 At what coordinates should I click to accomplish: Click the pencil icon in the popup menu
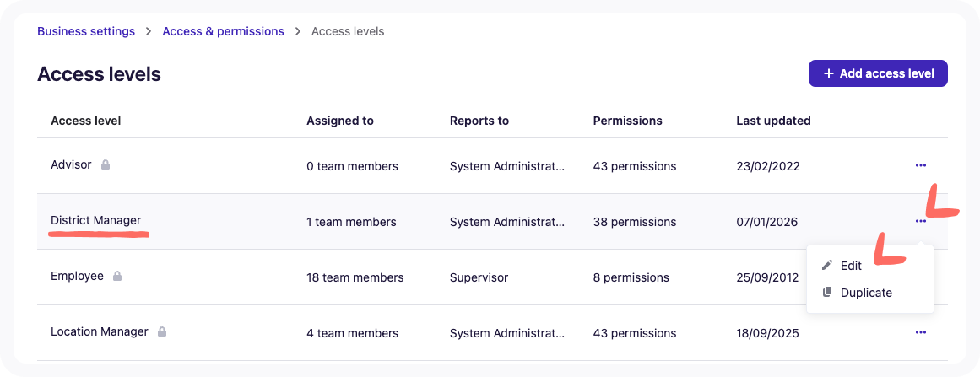pos(827,265)
